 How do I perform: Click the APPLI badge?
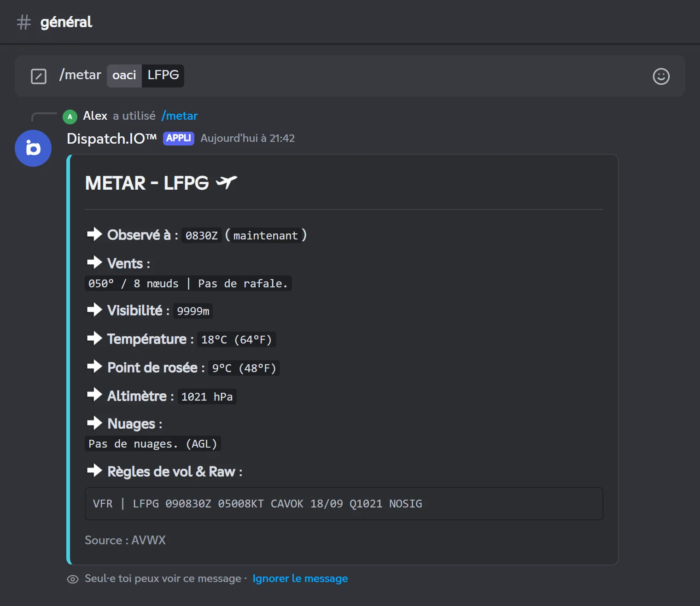coord(179,138)
